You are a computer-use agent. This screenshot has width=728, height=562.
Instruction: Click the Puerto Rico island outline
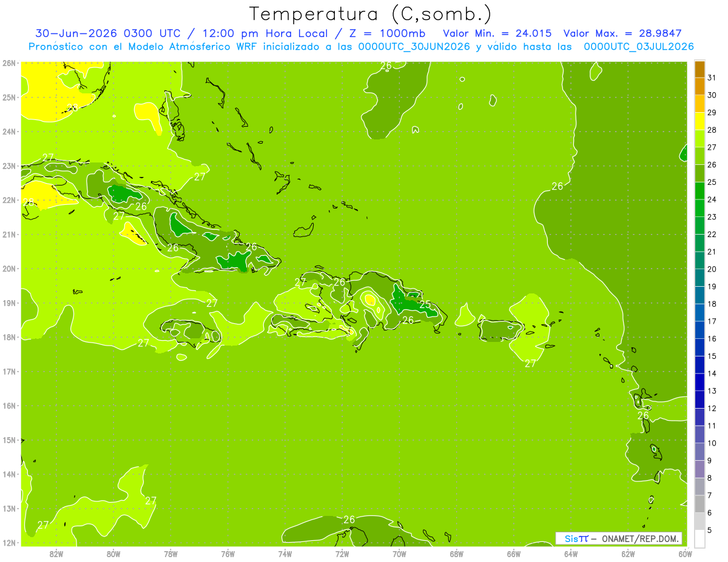tap(500, 331)
